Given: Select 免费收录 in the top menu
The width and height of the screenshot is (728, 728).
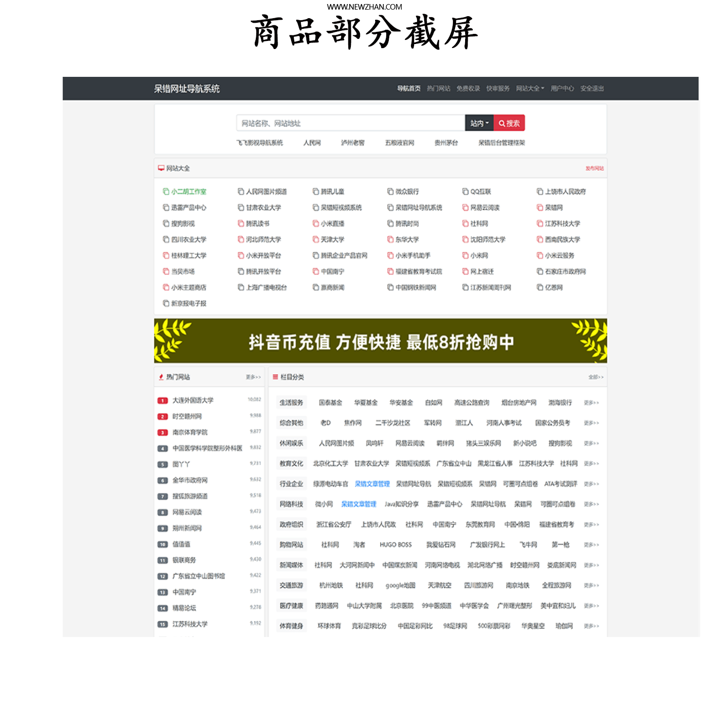Looking at the screenshot, I should (468, 88).
